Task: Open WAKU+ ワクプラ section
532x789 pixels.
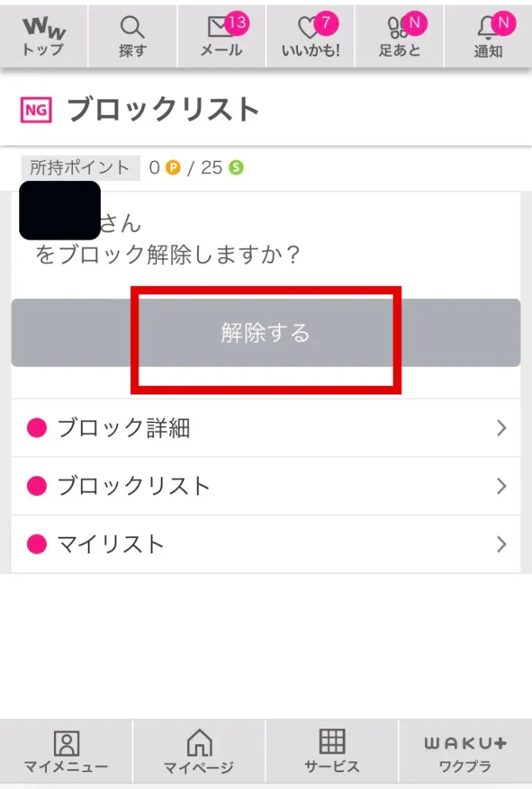Action: (463, 751)
